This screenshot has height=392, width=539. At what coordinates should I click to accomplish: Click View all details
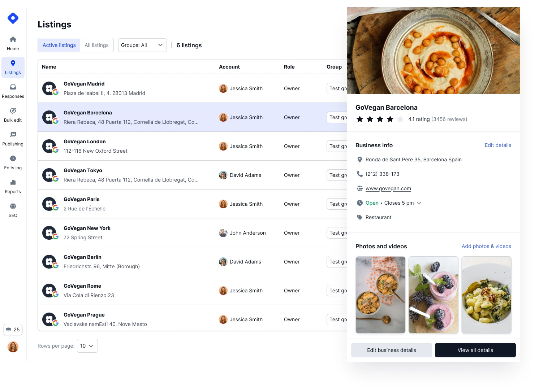pyautogui.click(x=475, y=350)
